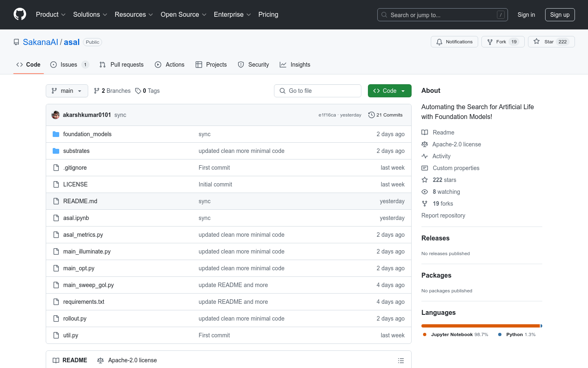
Task: Expand the Enterprise menu
Action: [233, 14]
